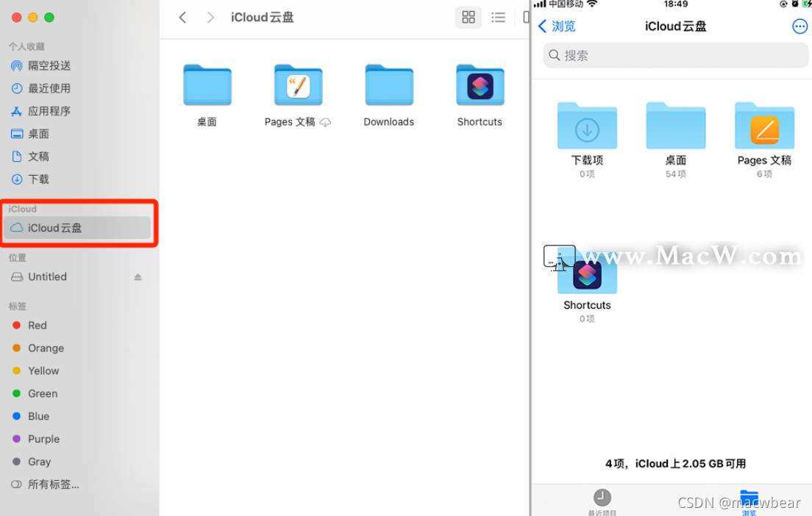This screenshot has width=812, height=516.
Task: Open the Pages 文稿 folder in Finder
Action: tap(299, 85)
